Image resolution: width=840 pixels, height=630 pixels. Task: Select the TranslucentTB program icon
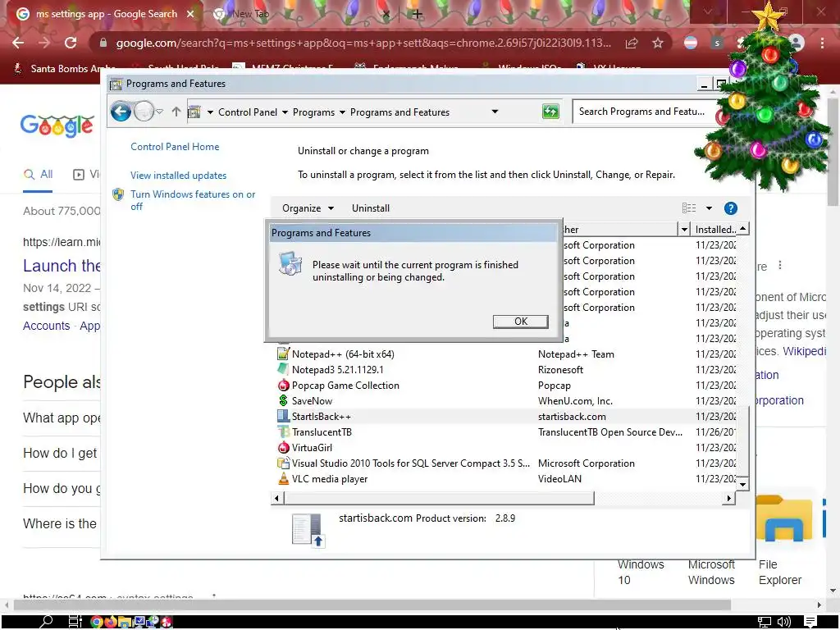click(283, 431)
